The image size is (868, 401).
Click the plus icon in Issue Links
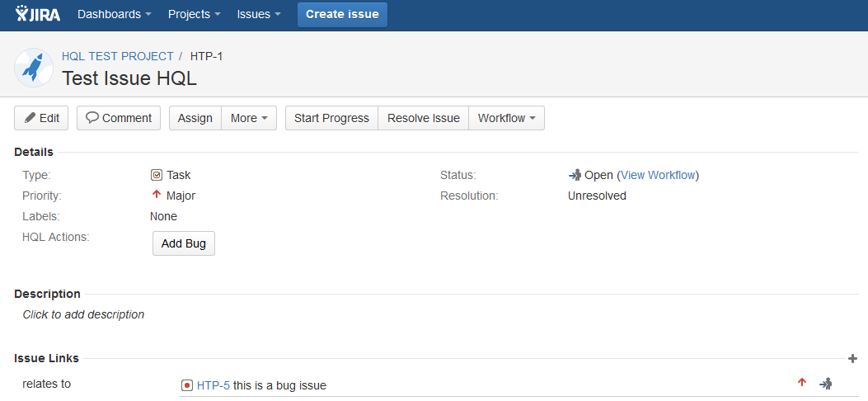click(x=852, y=358)
